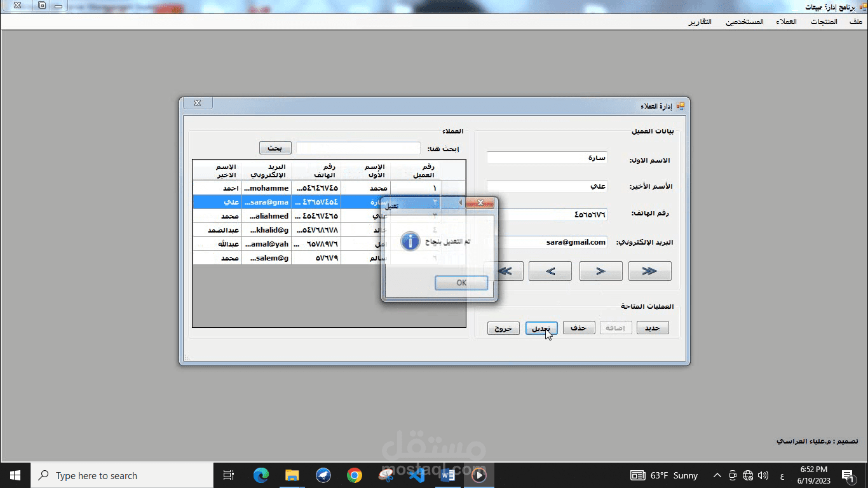Screen dimensions: 868x488
Task: Open the Snipping Tool taskbar icon
Action: (x=386, y=475)
